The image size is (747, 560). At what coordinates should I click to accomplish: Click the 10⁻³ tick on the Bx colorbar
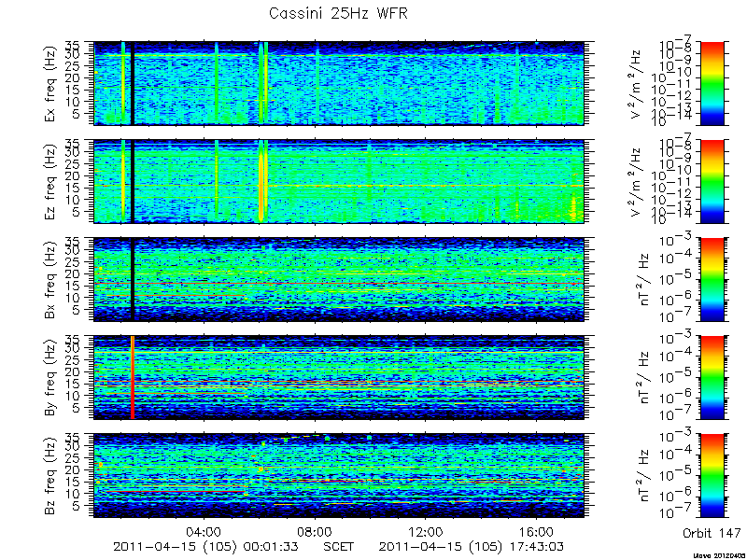pyautogui.click(x=673, y=241)
